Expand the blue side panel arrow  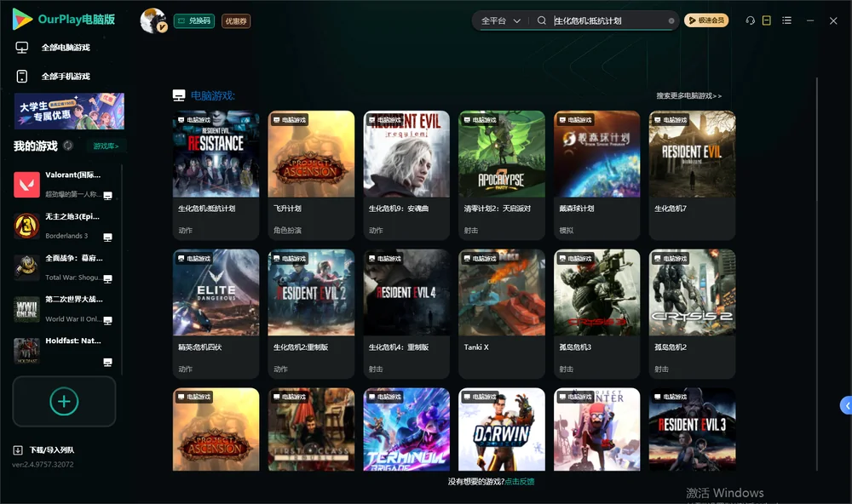point(847,406)
